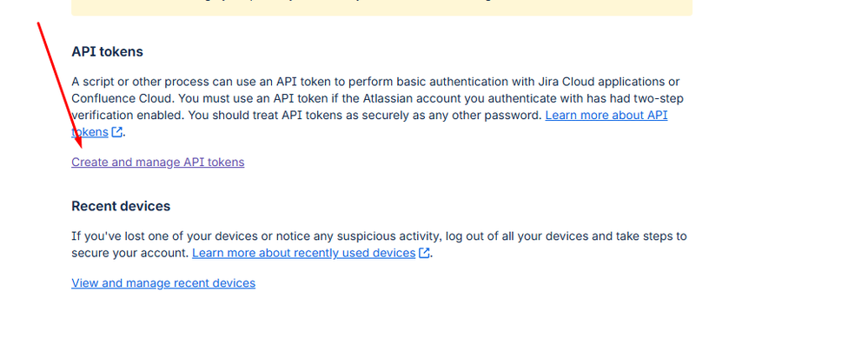Screen dimensions: 868x345
Task: Click the external-link icon after API tokens link
Action: pos(116,132)
